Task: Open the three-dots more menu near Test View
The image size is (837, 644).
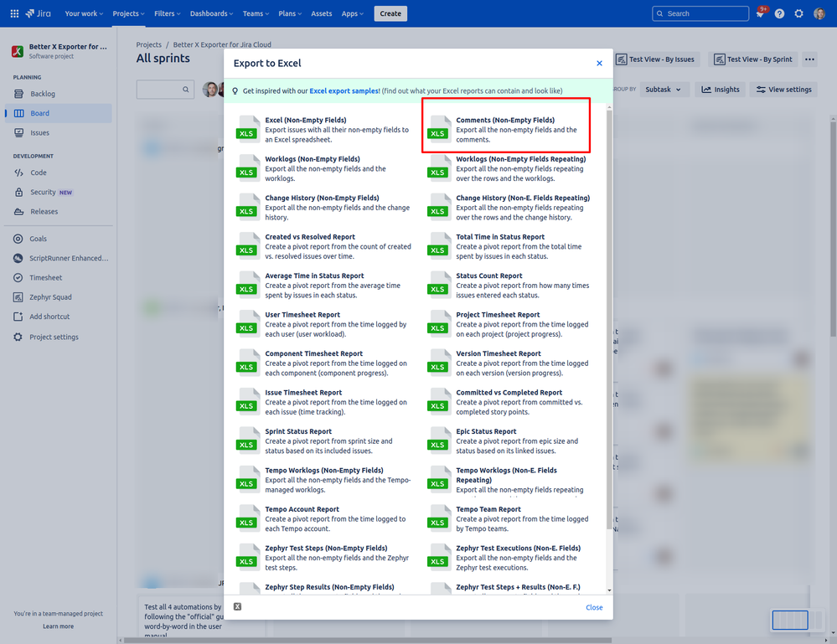Action: click(810, 59)
